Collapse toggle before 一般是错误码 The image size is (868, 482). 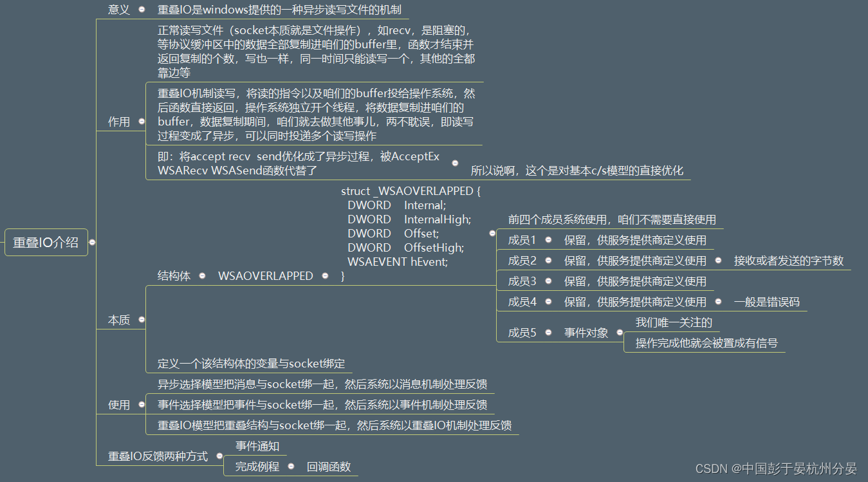(719, 302)
